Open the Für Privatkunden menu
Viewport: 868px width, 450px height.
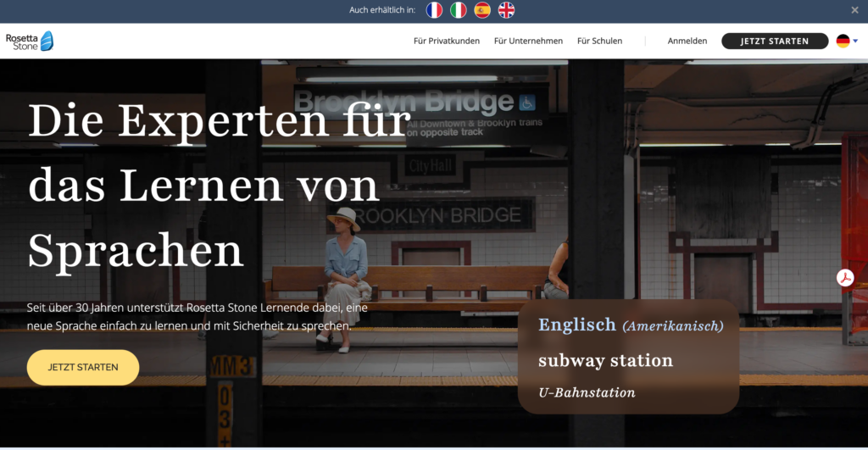[447, 41]
